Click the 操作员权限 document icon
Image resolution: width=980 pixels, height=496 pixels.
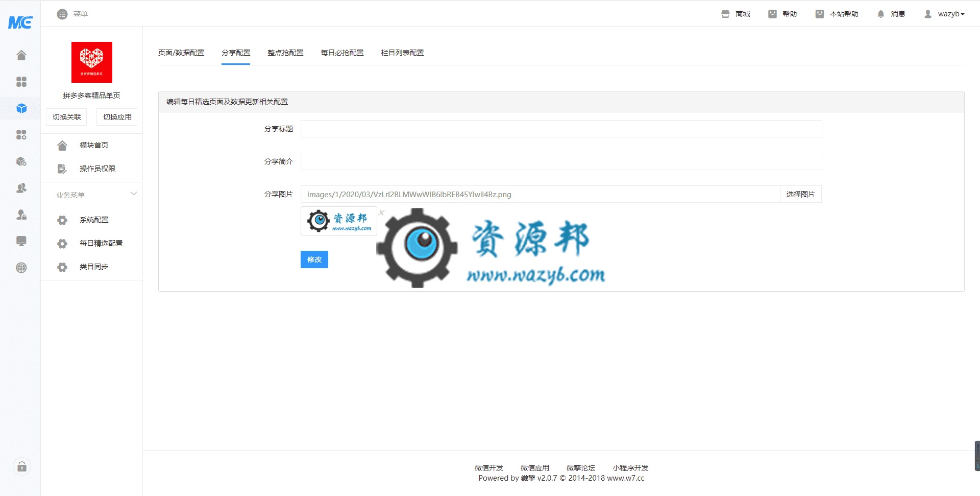click(62, 169)
